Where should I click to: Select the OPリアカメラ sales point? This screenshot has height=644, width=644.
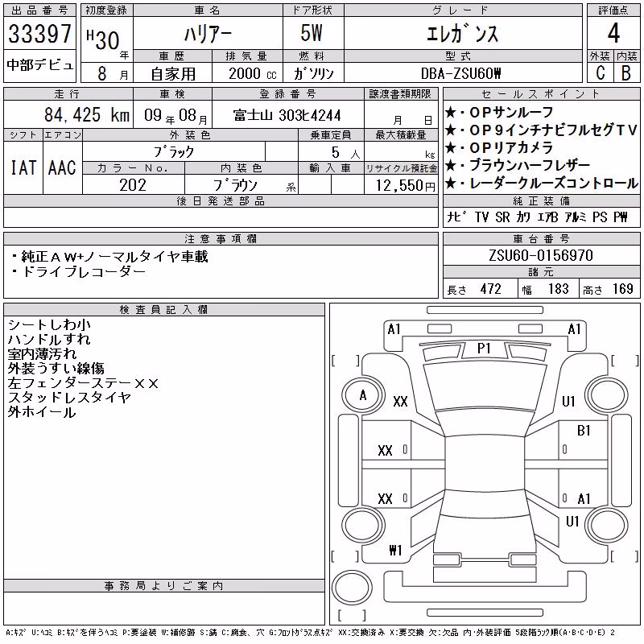[499, 148]
